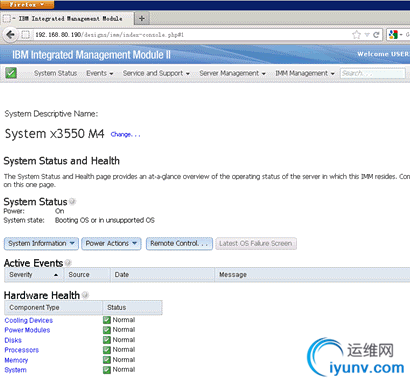The width and height of the screenshot is (410, 384).
Task: Click the site identity icon in address bar
Action: point(26,35)
